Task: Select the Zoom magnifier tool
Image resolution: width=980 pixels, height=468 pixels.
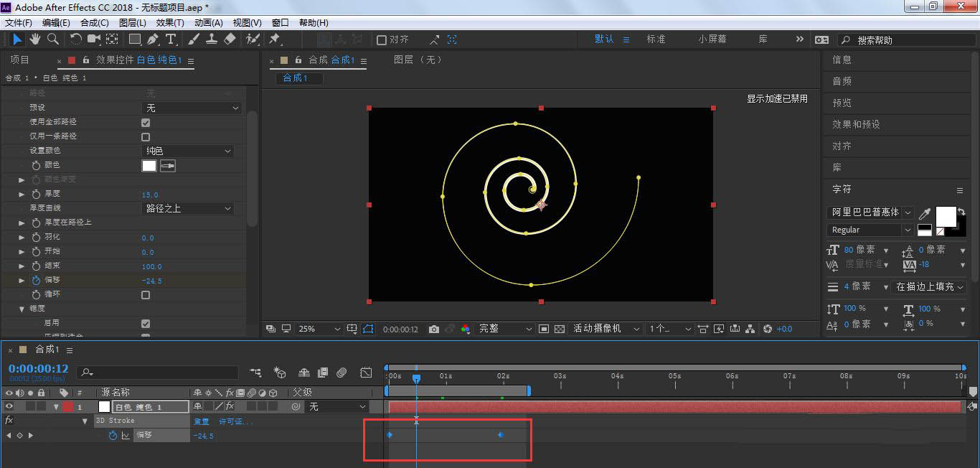Action: click(x=52, y=39)
